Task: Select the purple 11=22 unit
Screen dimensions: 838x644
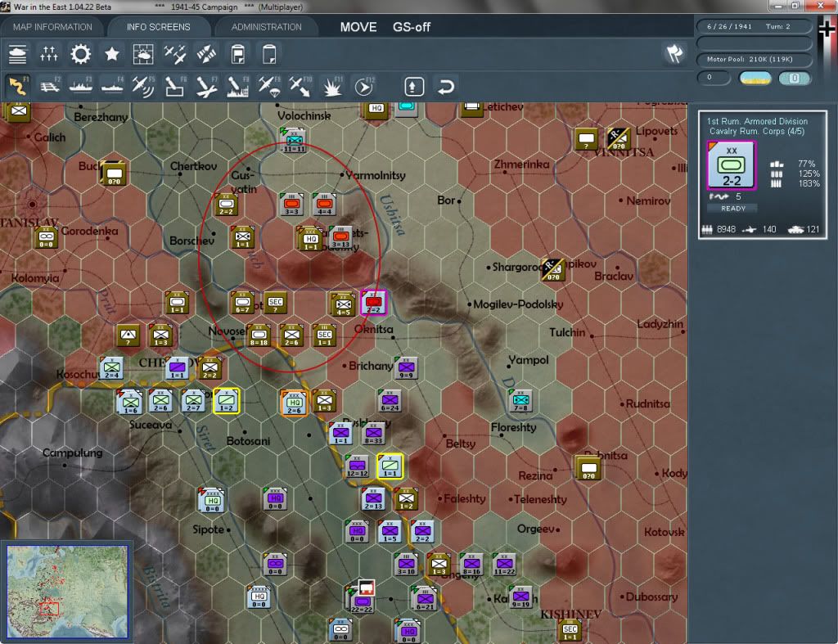Action: point(504,565)
